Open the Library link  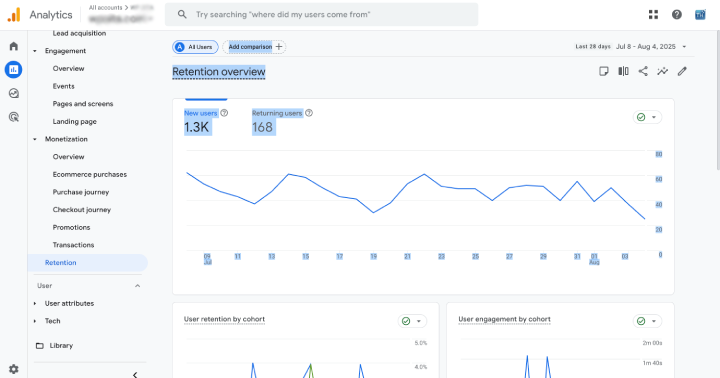pos(61,345)
